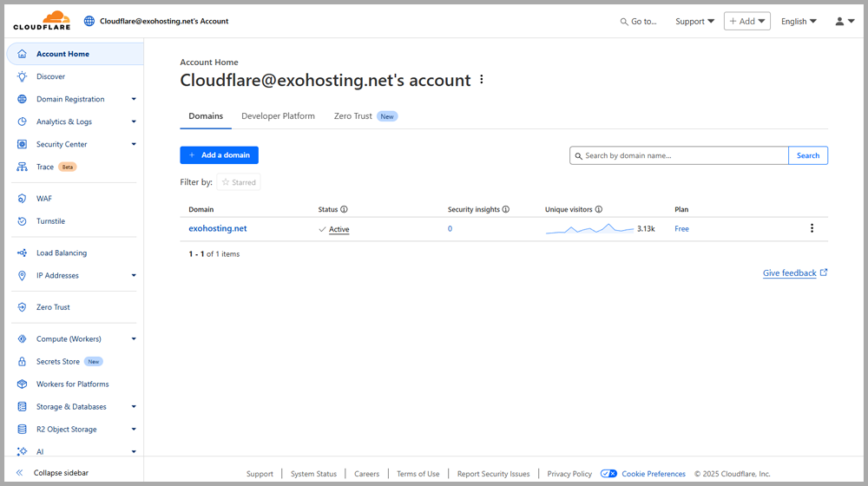Toggle the Starred filter
The image size is (868, 486).
click(239, 182)
